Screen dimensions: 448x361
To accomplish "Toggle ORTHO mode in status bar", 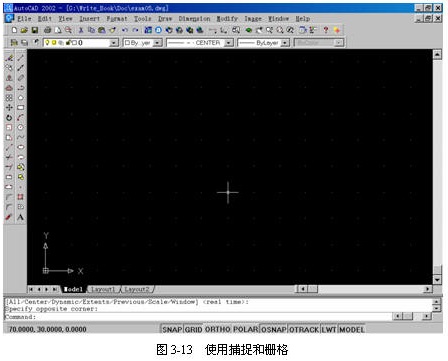I will tap(217, 329).
